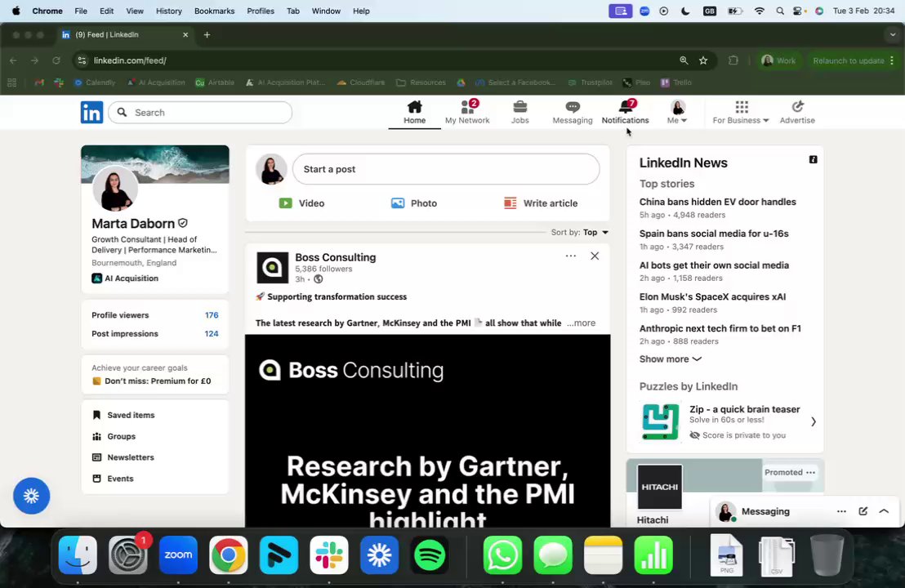The width and height of the screenshot is (905, 588).
Task: Open Marta Daborn profile name
Action: (x=133, y=223)
